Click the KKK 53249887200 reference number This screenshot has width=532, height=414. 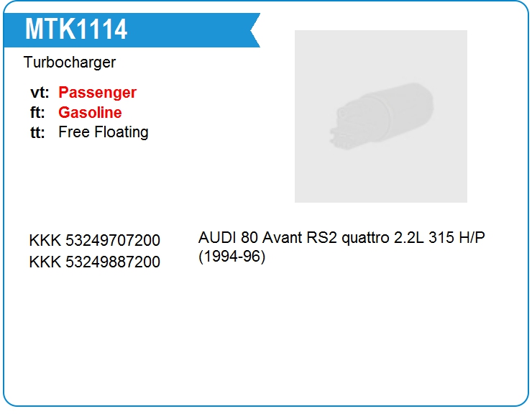94,262
